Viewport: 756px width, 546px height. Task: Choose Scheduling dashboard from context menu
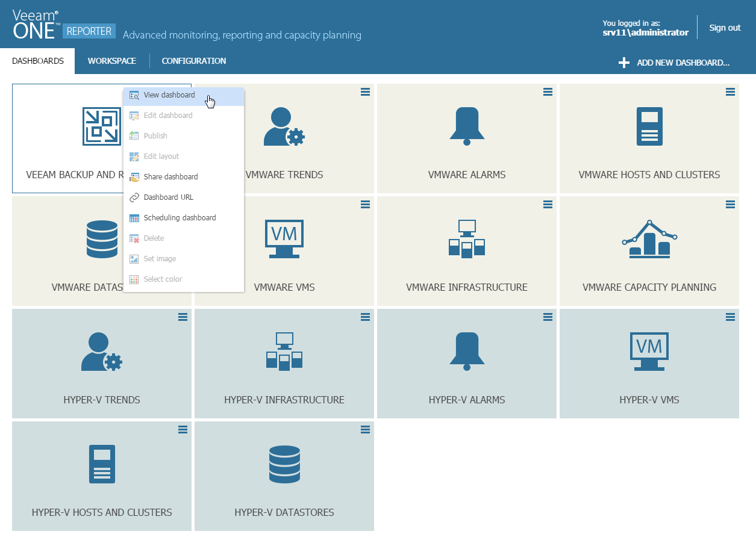(x=184, y=218)
